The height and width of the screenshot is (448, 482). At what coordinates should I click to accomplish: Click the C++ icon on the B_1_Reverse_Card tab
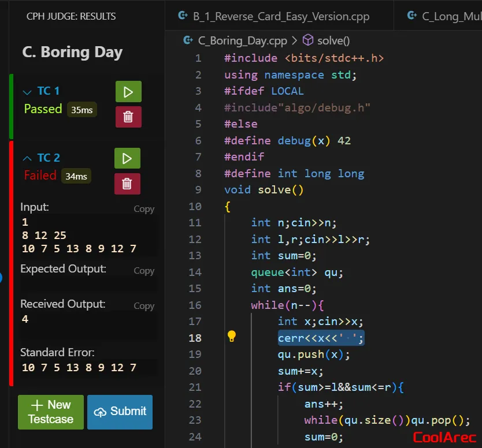pyautogui.click(x=183, y=15)
